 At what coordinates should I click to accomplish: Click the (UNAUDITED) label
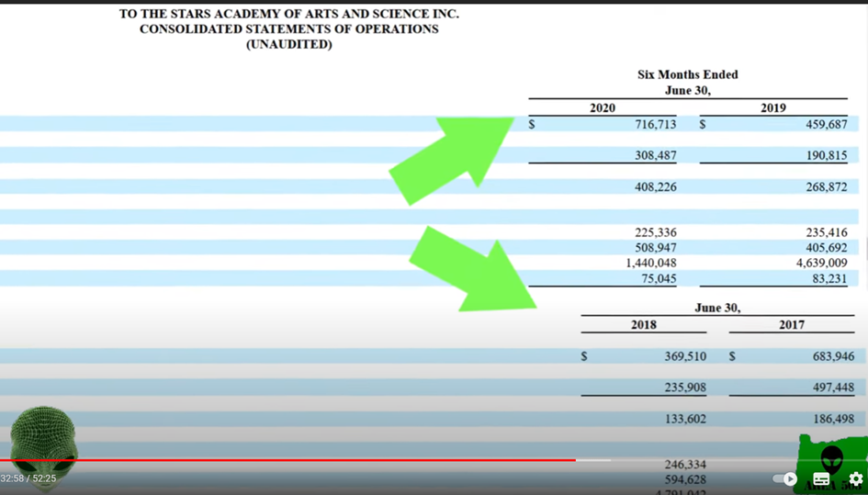pyautogui.click(x=289, y=44)
